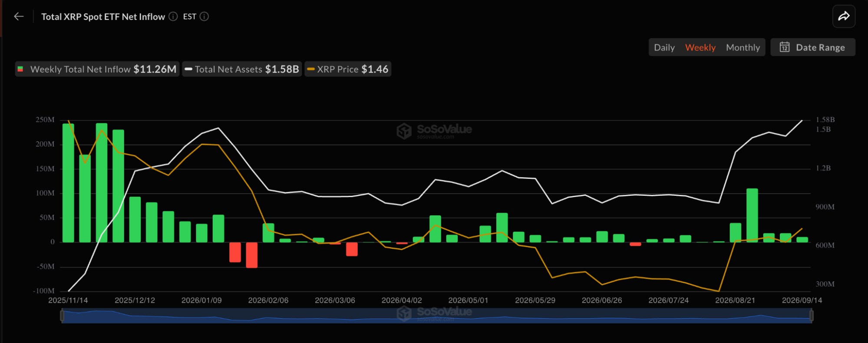Click the Total XRP Spot ETF Net Inflow title
The image size is (868, 343).
[103, 16]
